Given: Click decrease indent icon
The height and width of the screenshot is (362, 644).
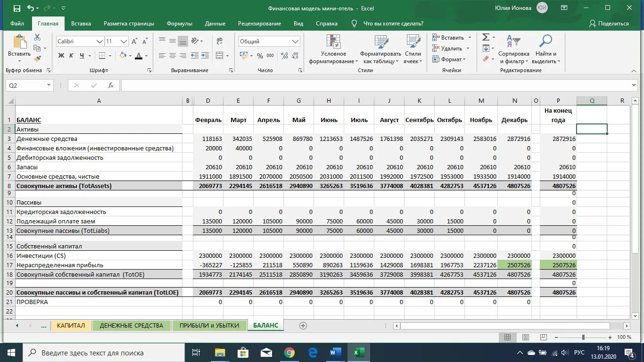Looking at the screenshot, I should (195, 56).
